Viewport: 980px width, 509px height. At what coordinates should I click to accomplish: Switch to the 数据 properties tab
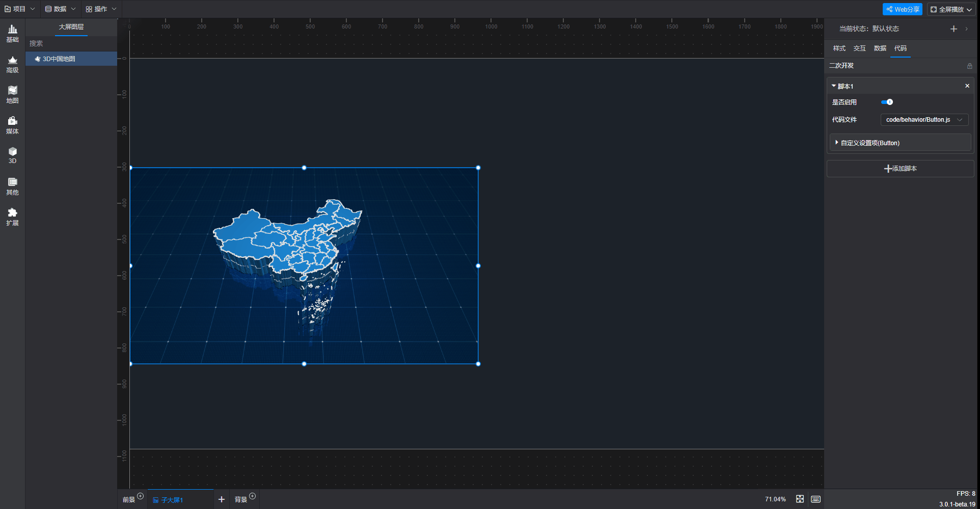(880, 48)
